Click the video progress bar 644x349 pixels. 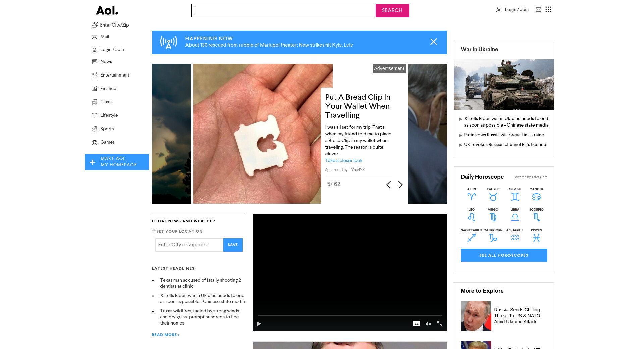[x=350, y=316]
